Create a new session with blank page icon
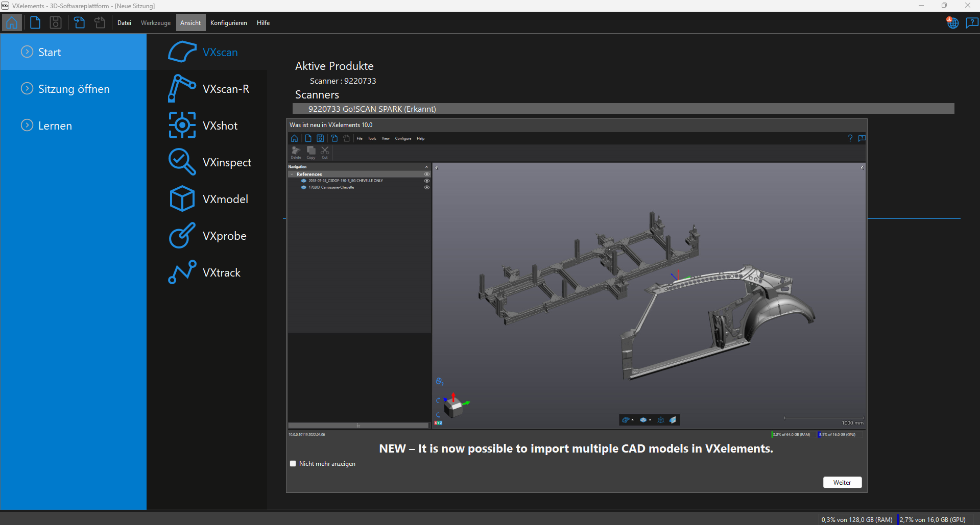980x525 pixels. (x=35, y=23)
